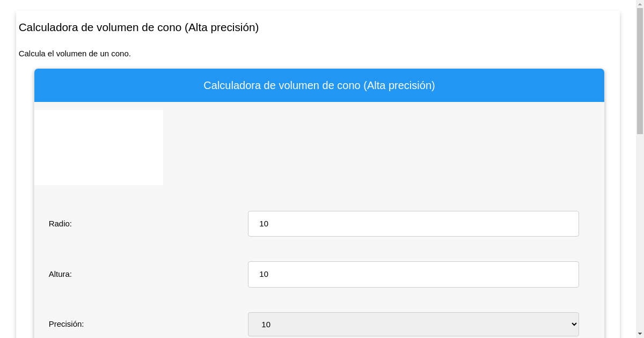This screenshot has width=644, height=338.
Task: Click inside the Radio field showing 10
Action: pyautogui.click(x=413, y=224)
